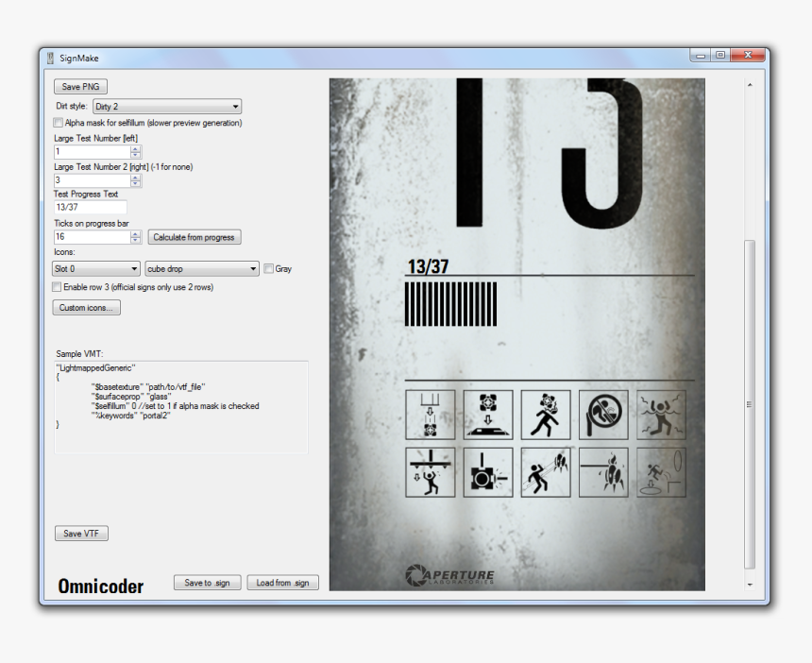This screenshot has height=663, width=812.
Task: Click the 13/37 text on sign preview
Action: coord(428,266)
